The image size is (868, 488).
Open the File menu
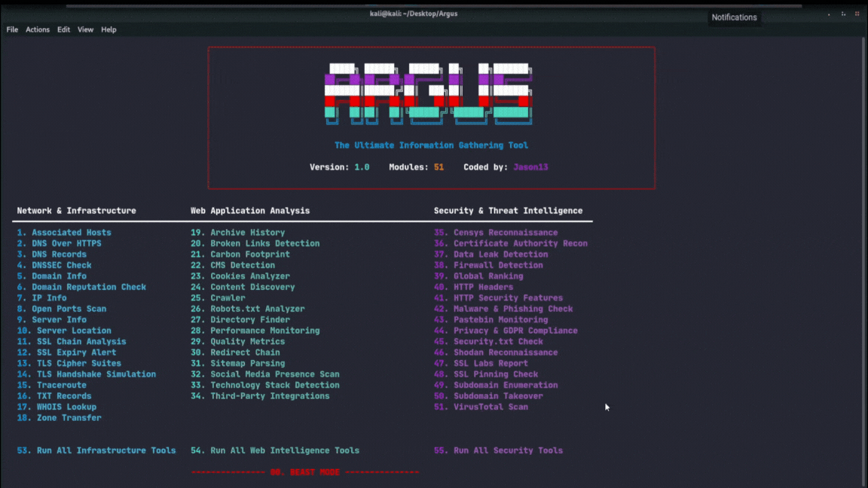tap(12, 29)
